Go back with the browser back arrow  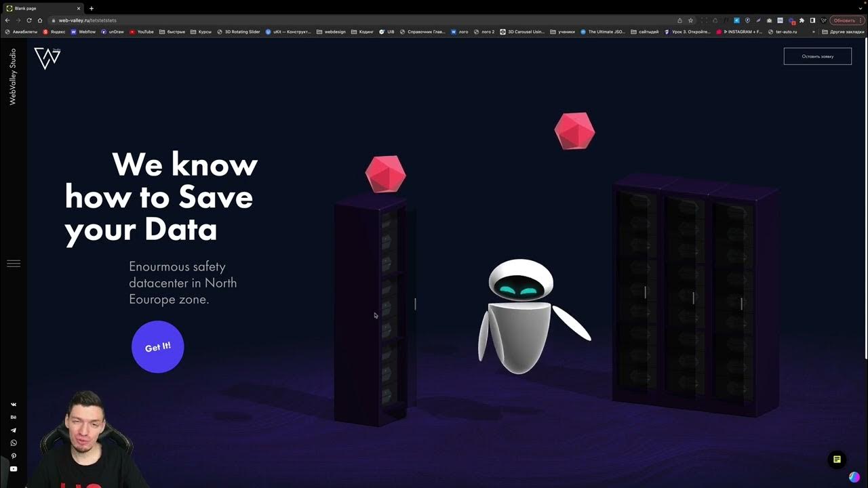pyautogui.click(x=7, y=20)
